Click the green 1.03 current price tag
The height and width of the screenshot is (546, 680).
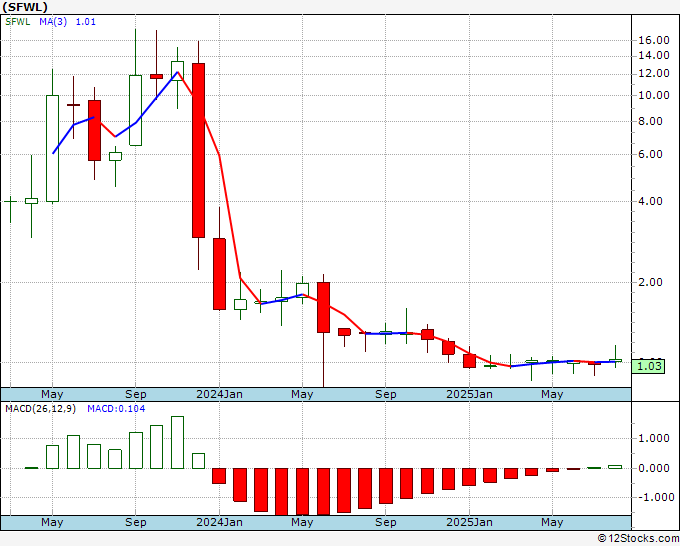(648, 366)
